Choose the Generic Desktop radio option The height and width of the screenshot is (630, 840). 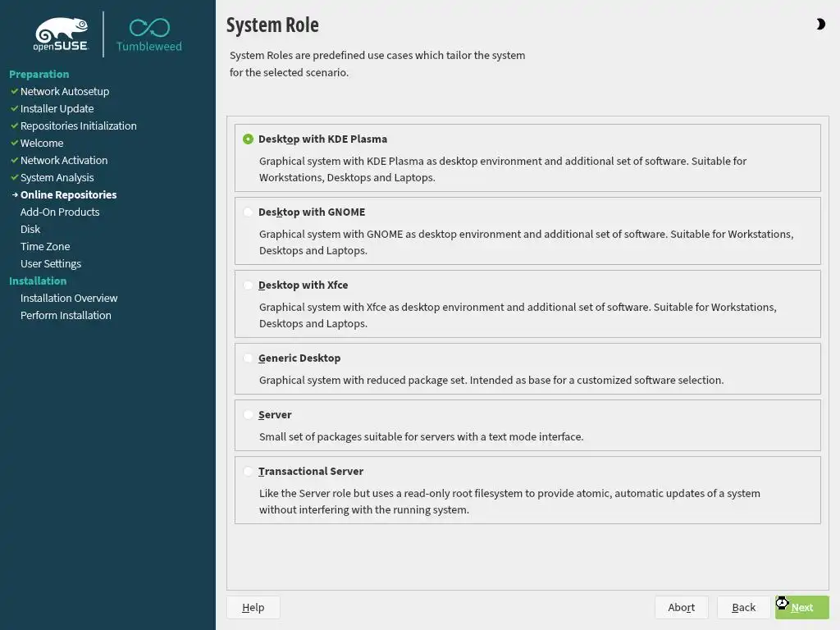point(249,358)
